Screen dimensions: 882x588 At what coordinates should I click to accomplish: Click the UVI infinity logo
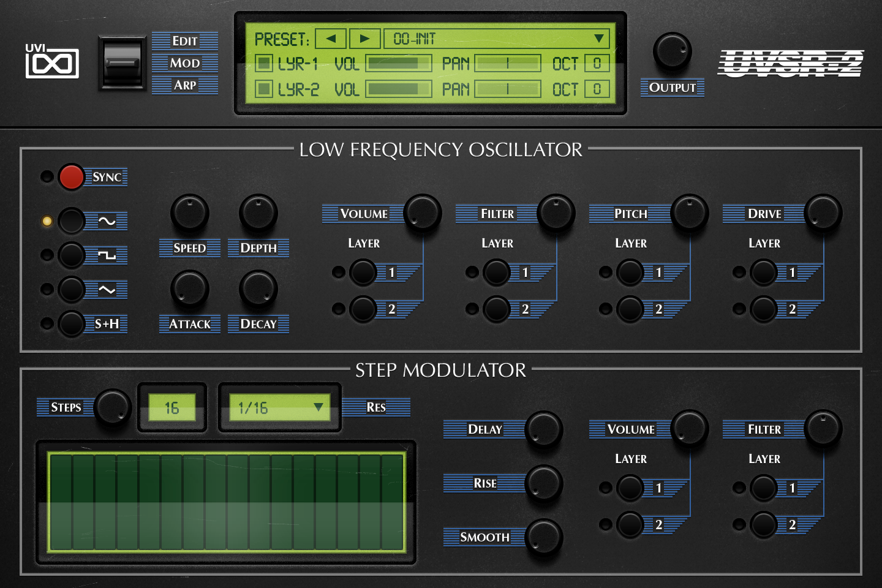pyautogui.click(x=52, y=61)
